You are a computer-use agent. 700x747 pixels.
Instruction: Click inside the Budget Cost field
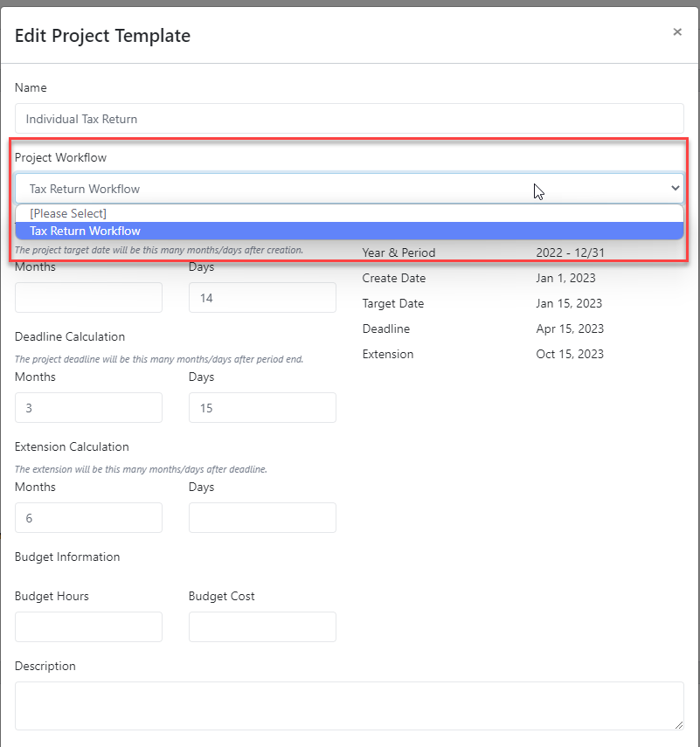pos(262,626)
